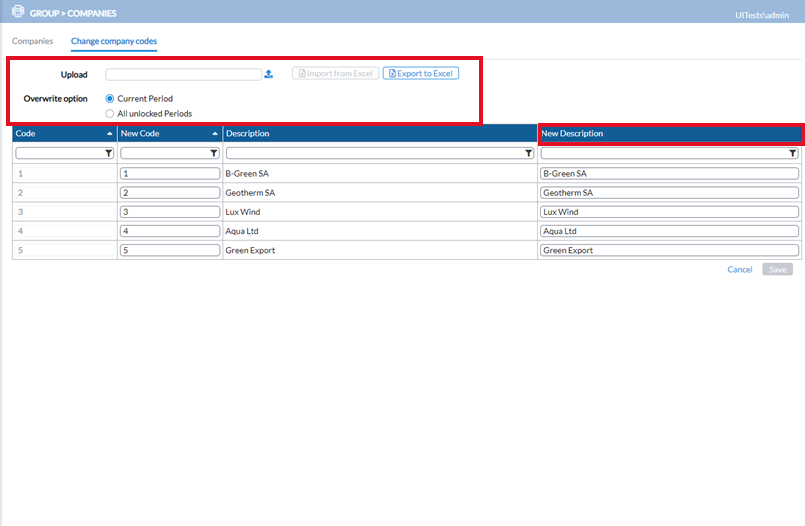Click the Import from Excel button
Screen dimensions: 805x526
336,73
